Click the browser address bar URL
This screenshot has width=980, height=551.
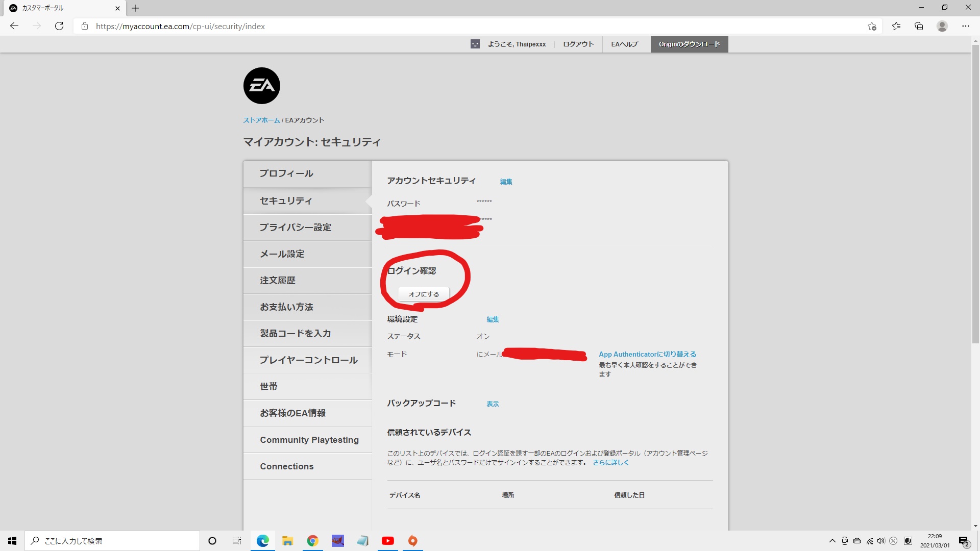coord(180,26)
